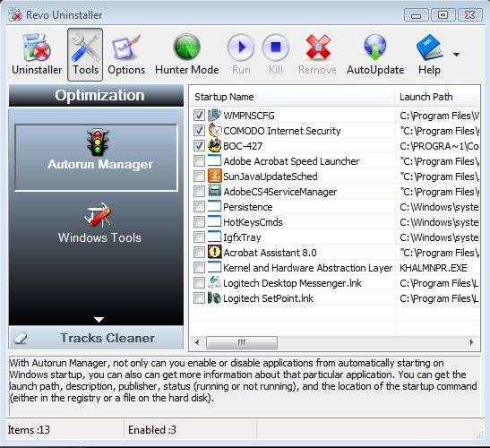Click the WMPNSCFG entry icon
The height and width of the screenshot is (448, 490).
tap(214, 116)
